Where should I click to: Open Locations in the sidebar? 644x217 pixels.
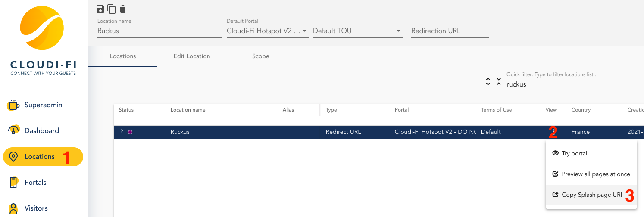click(43, 157)
